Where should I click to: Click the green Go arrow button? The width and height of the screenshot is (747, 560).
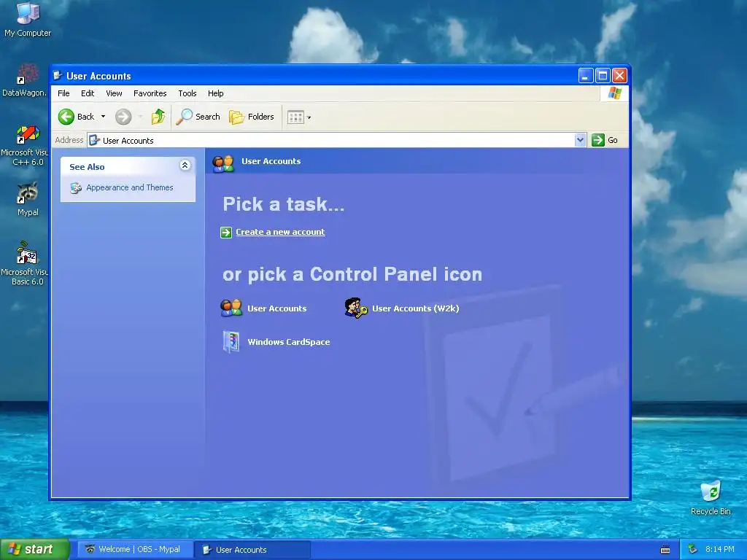tap(598, 140)
